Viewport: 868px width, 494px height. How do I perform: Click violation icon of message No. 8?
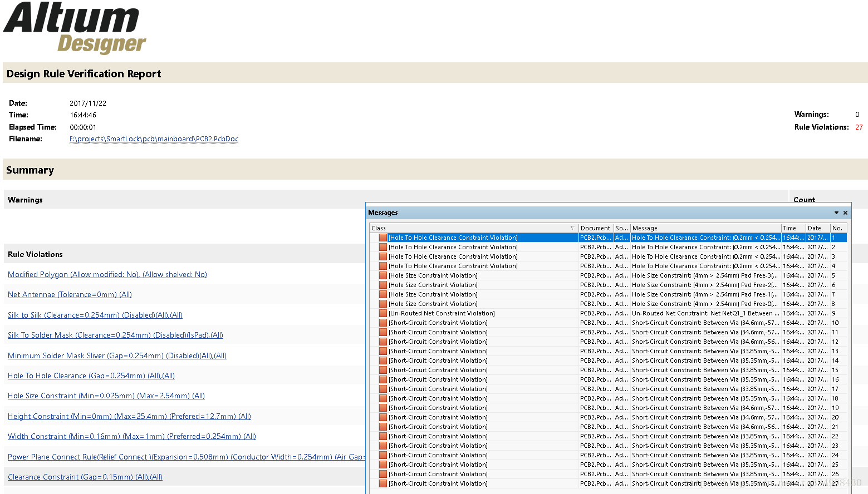coord(383,304)
